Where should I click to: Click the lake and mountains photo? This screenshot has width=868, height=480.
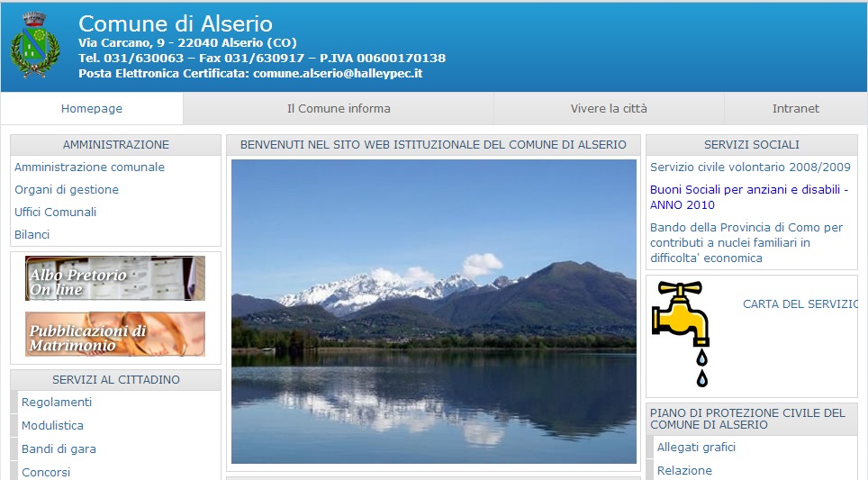[x=434, y=312]
